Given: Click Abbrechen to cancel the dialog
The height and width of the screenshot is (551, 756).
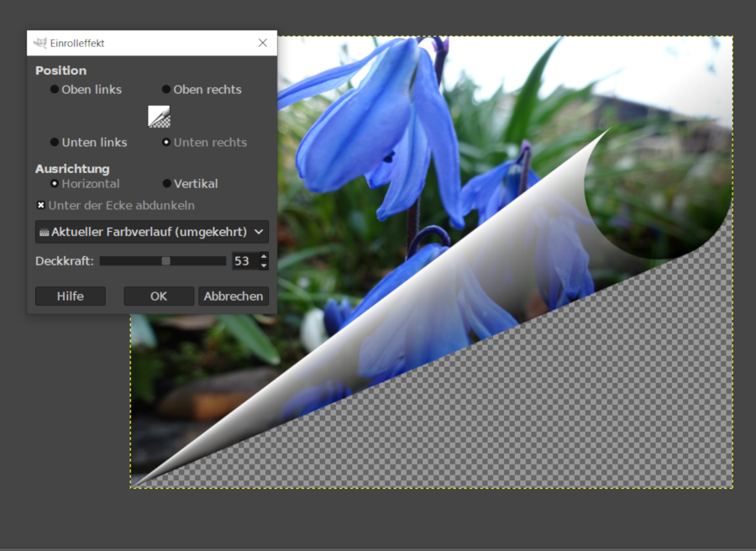Looking at the screenshot, I should pos(234,296).
